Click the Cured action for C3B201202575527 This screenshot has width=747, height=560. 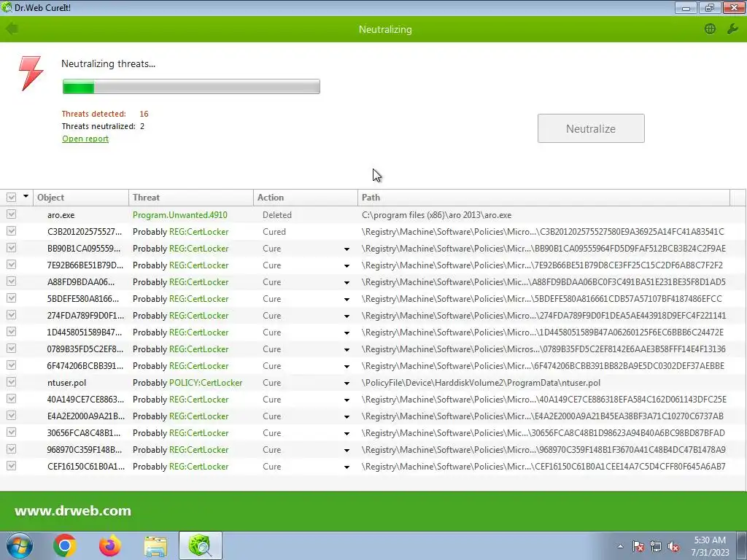coord(274,231)
